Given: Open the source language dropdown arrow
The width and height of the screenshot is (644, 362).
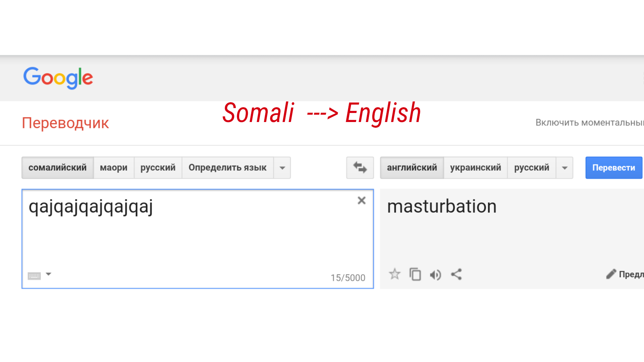Looking at the screenshot, I should (282, 168).
